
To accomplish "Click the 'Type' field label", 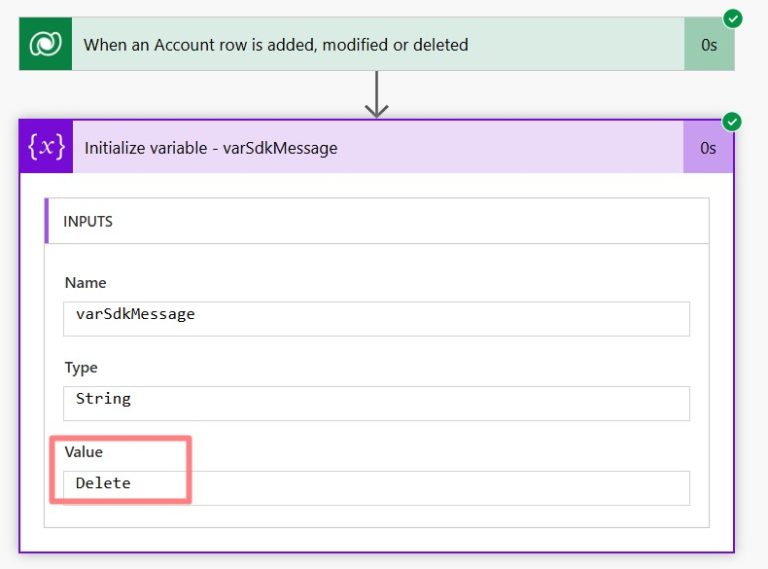I will pos(81,368).
